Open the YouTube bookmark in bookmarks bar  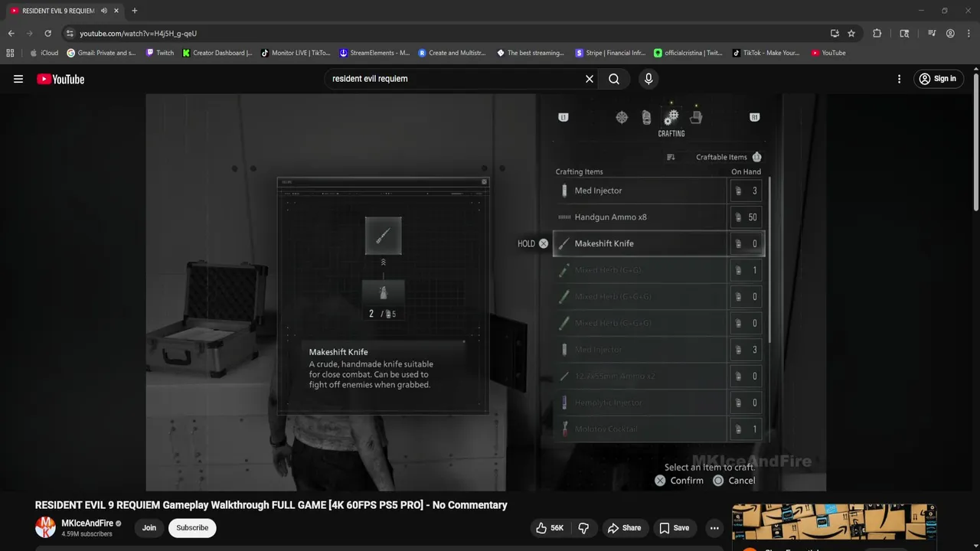[x=828, y=53]
